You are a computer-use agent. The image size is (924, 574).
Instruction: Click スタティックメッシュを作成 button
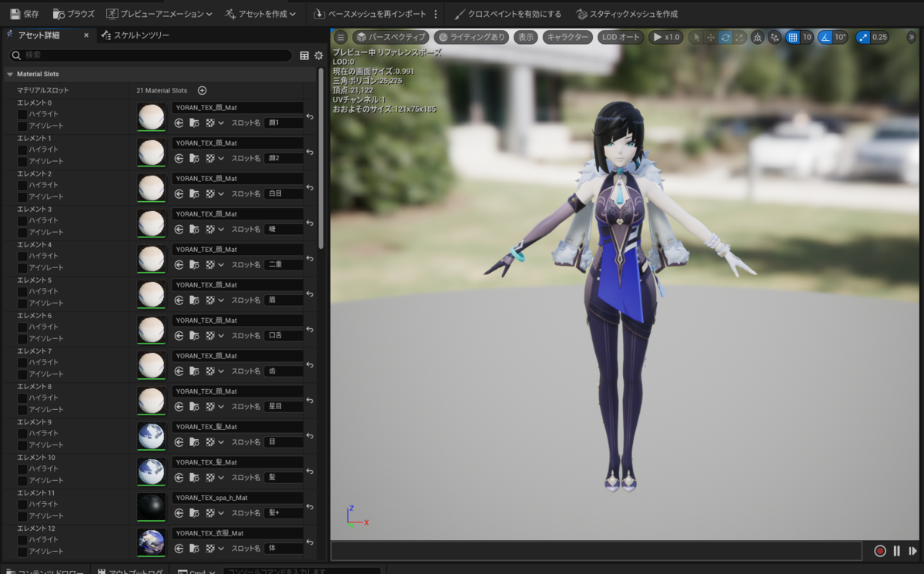pyautogui.click(x=627, y=14)
